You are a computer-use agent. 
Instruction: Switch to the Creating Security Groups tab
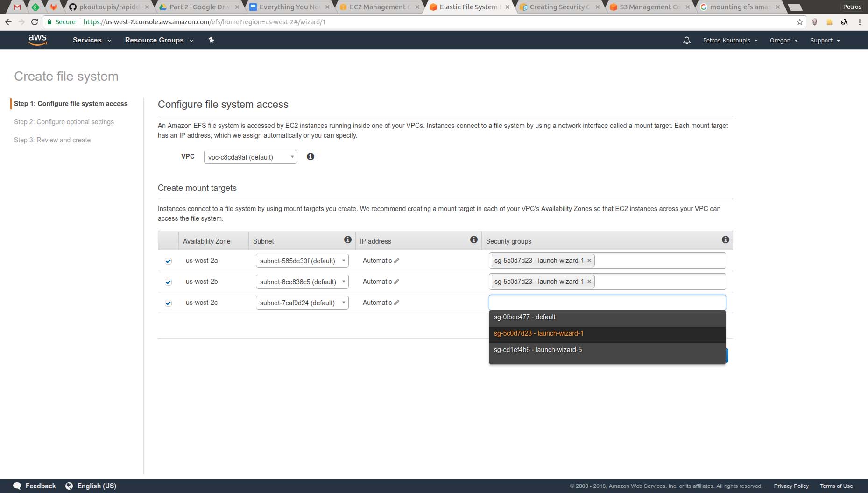(559, 7)
